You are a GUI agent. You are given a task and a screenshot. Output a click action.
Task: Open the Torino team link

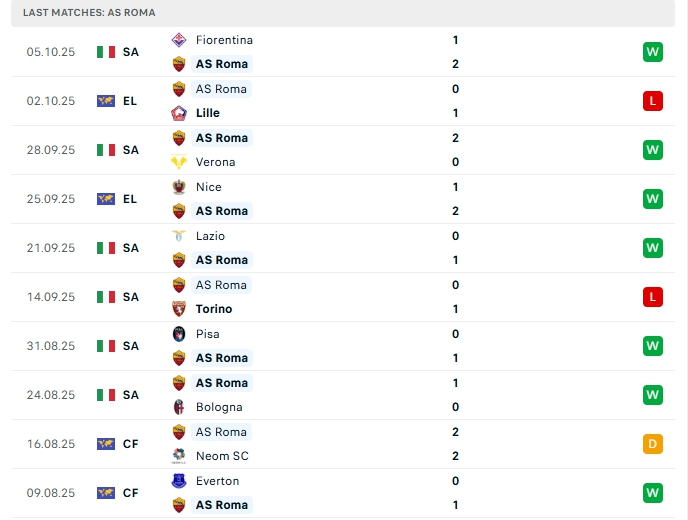pos(214,309)
